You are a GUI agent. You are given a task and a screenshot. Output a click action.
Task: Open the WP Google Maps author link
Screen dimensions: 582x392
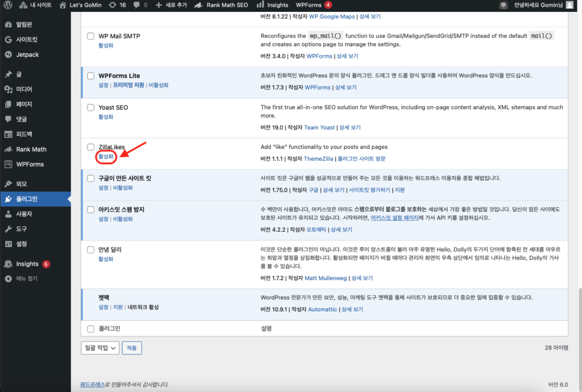pyautogui.click(x=332, y=16)
